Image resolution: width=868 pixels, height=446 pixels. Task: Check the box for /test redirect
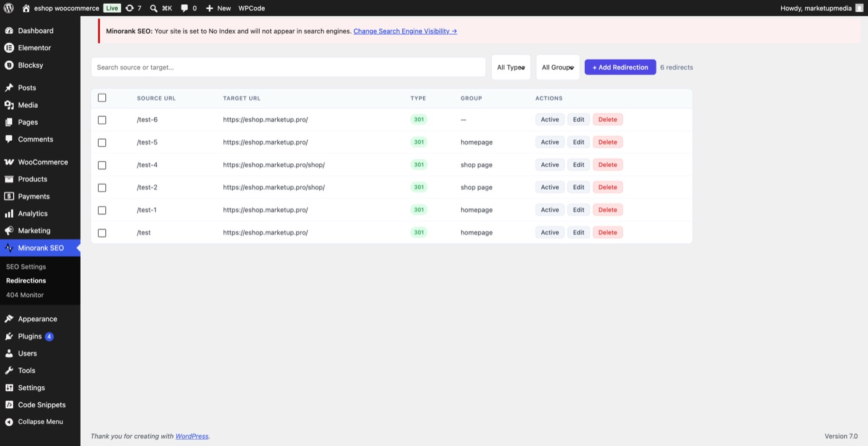102,233
